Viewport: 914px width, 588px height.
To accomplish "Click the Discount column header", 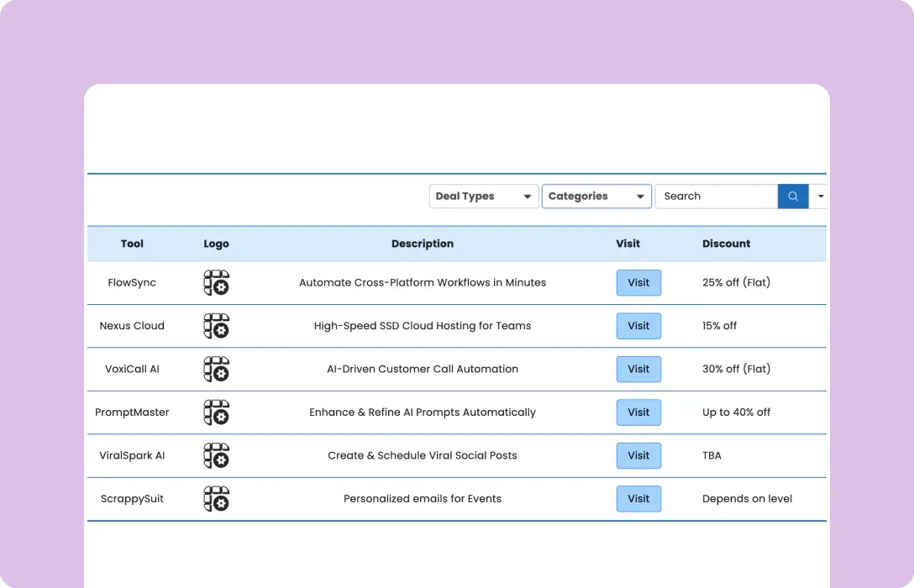I will 726,244.
